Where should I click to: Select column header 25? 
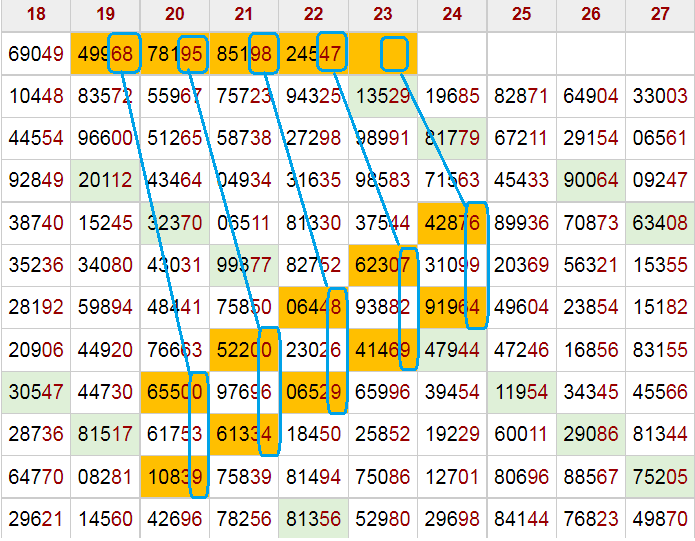point(521,14)
